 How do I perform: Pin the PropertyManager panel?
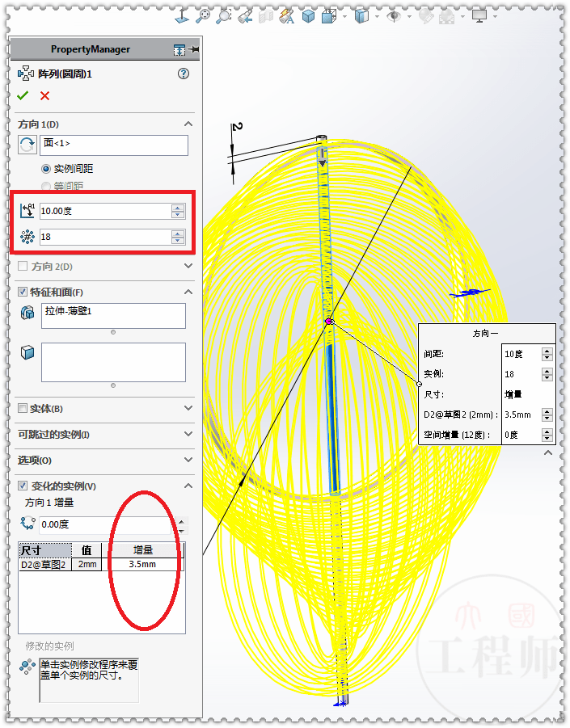pos(194,49)
